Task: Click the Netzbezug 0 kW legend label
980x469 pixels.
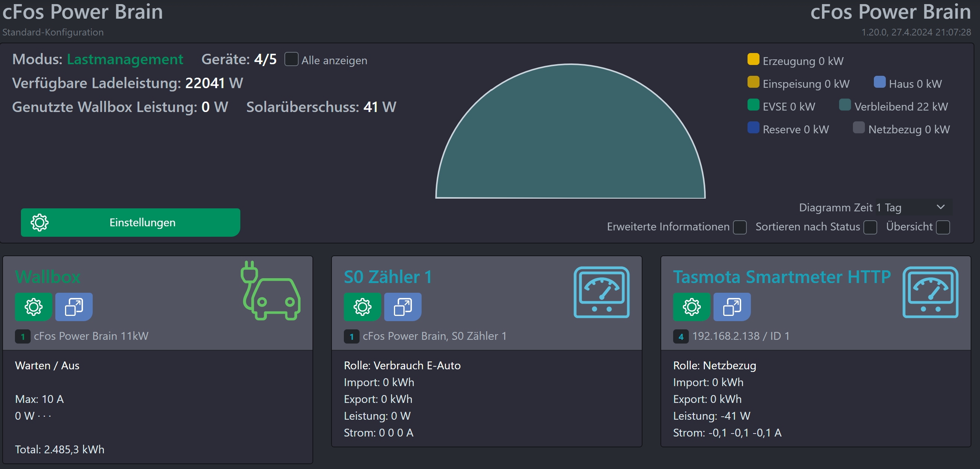Action: pyautogui.click(x=909, y=130)
